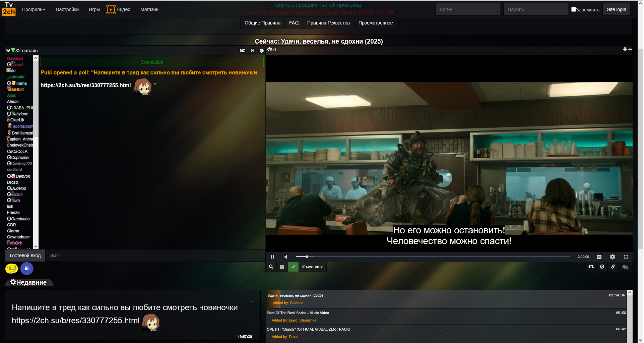This screenshot has height=343, width=644.
Task: Open the blue grid menu button
Action: (27, 268)
